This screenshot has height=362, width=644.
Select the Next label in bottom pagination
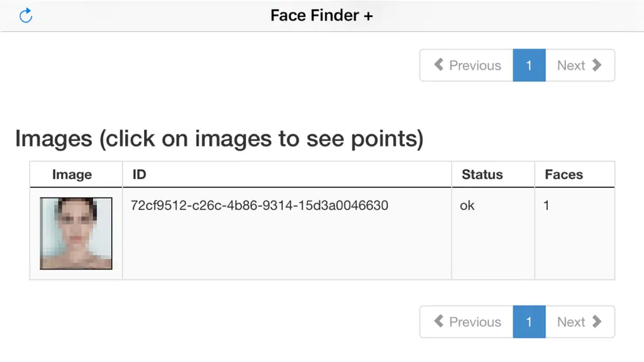click(x=571, y=322)
